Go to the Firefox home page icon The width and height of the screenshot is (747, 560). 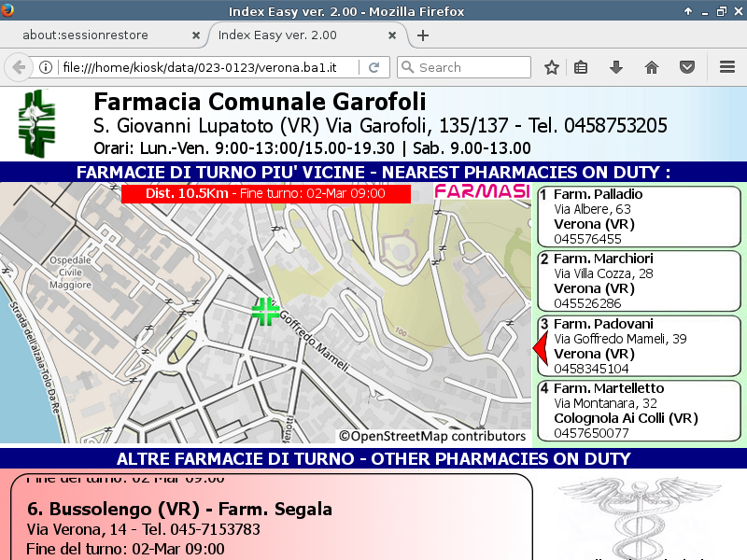click(652, 67)
